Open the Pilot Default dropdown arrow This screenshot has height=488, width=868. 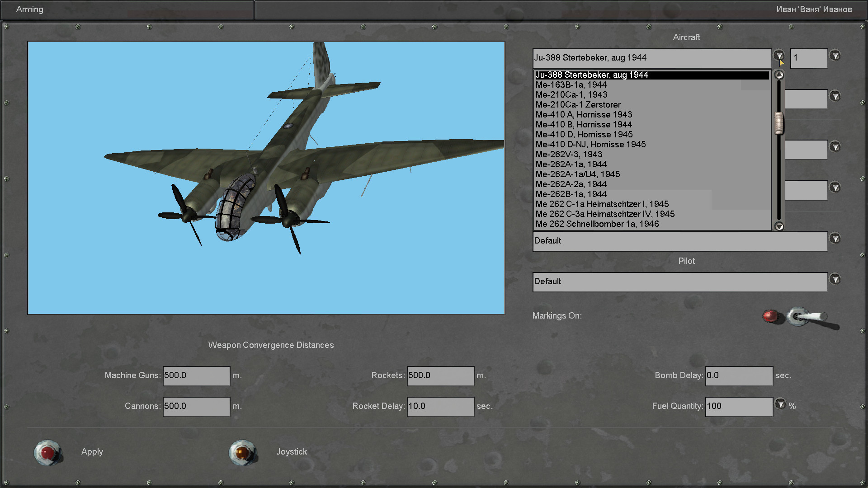pos(835,279)
